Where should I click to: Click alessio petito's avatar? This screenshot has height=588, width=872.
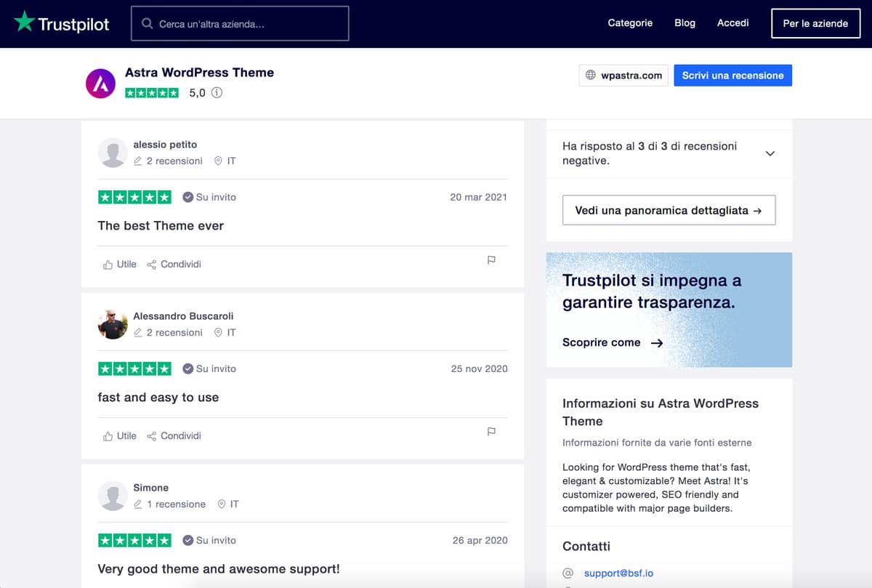[x=113, y=153]
